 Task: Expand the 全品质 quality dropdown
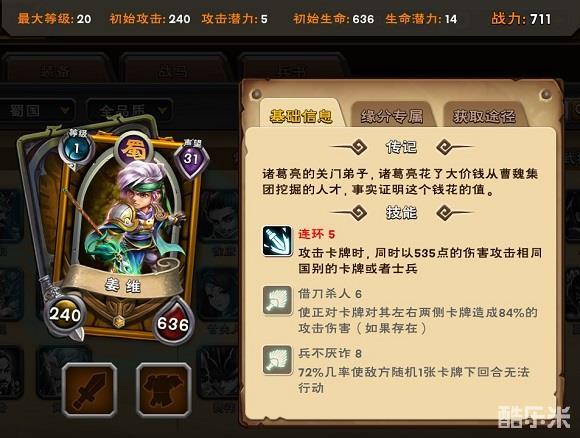pyautogui.click(x=129, y=111)
